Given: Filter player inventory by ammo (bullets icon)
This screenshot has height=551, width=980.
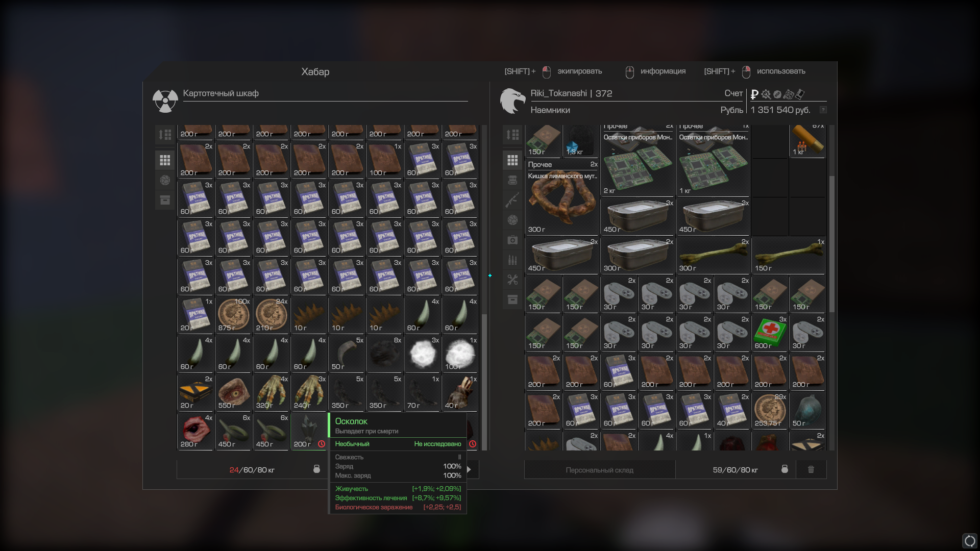Looking at the screenshot, I should click(512, 260).
